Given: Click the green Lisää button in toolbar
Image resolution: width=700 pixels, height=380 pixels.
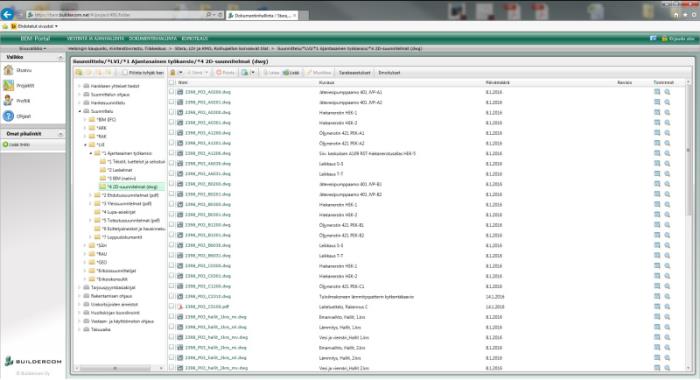Looking at the screenshot, I should pos(291,72).
